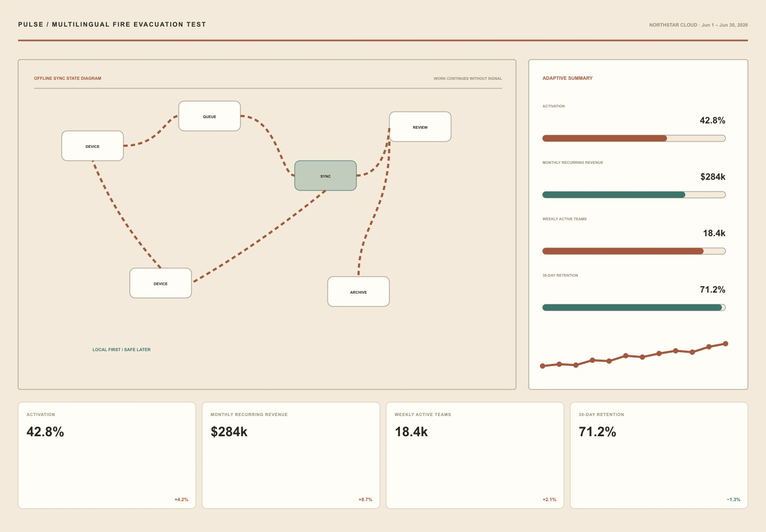Click the 42.8% value in the Adaptive Summary panel
Screen dimensions: 766x532
tap(713, 121)
